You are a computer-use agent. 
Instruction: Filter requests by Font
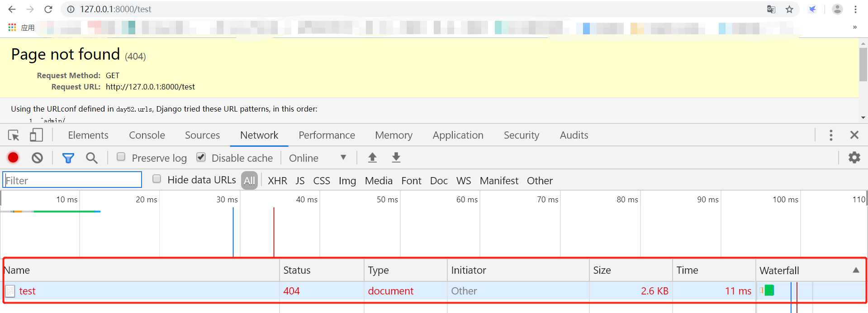pyautogui.click(x=411, y=181)
